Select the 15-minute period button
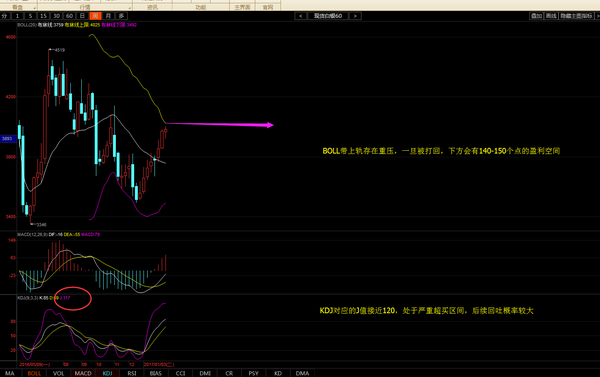Screen dimensions: 600x377 (x=43, y=16)
